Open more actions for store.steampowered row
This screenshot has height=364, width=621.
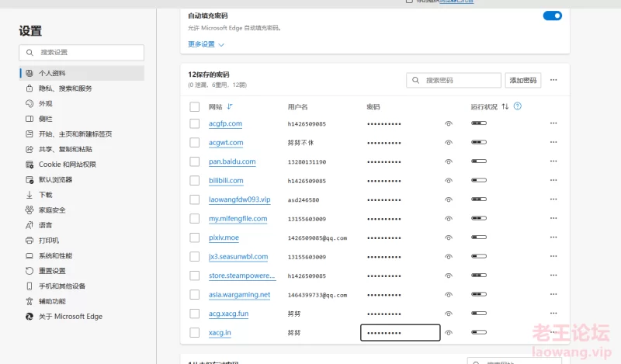(553, 276)
